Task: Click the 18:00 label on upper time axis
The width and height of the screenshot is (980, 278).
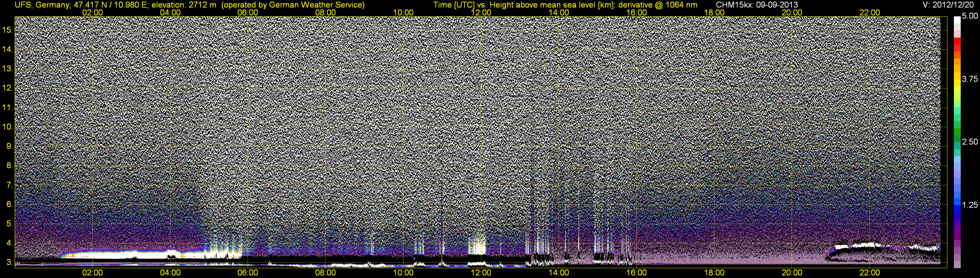Action: coord(714,12)
